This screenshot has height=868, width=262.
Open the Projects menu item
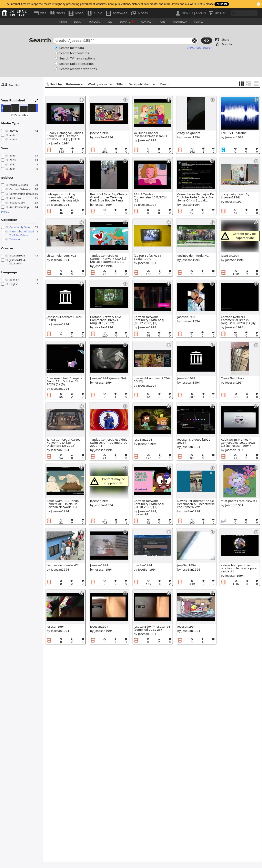tap(94, 22)
